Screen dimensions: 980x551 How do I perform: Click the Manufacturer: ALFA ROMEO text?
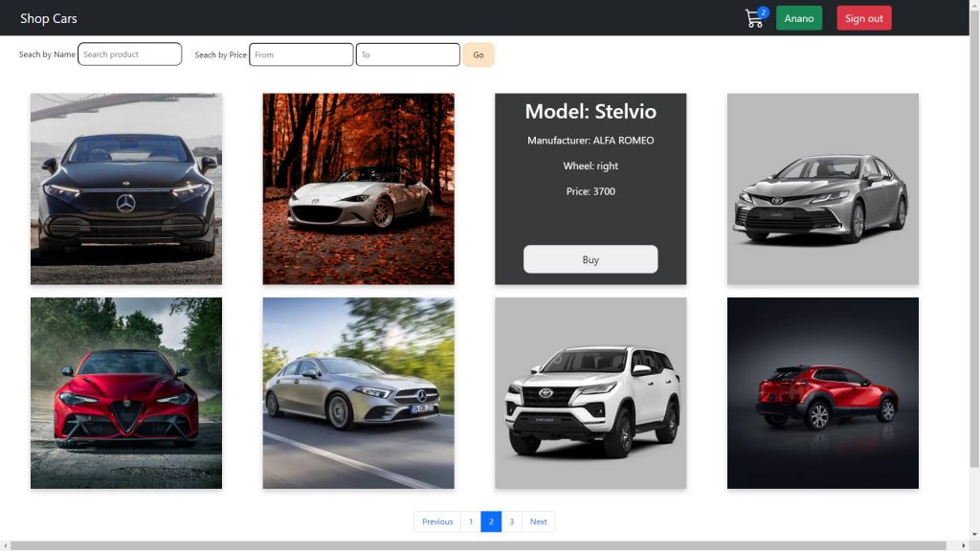590,141
